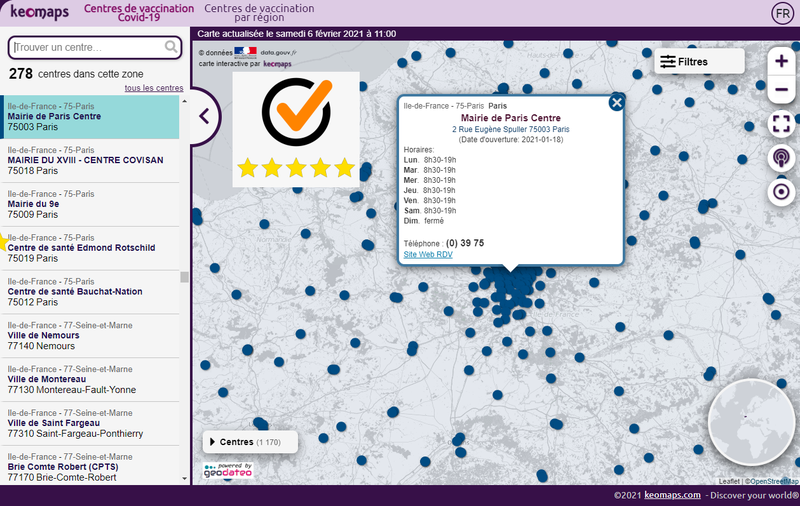Click the podcast-style locate icon
This screenshot has height=506, width=800.
click(781, 157)
